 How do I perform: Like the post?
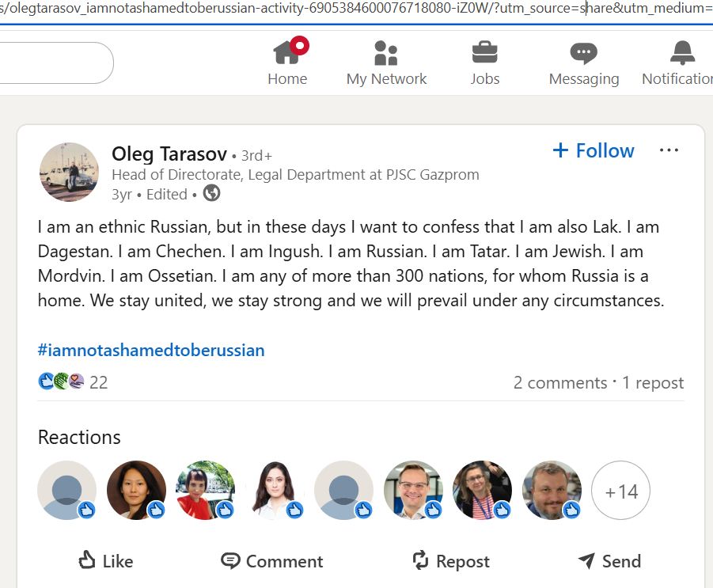106,561
